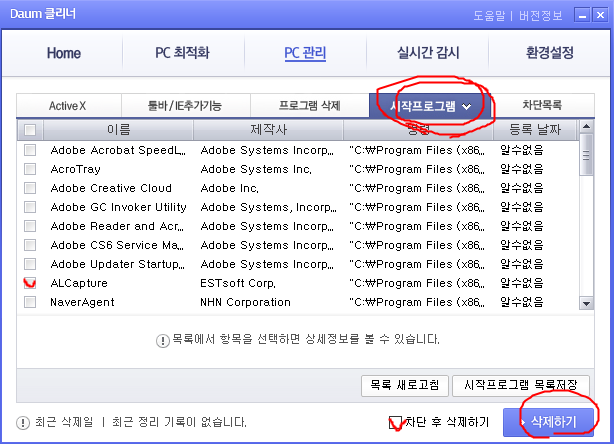Viewport: 614px width, 444px height.
Task: Open 프로그램 삭제 sub-tab
Action: (x=309, y=106)
